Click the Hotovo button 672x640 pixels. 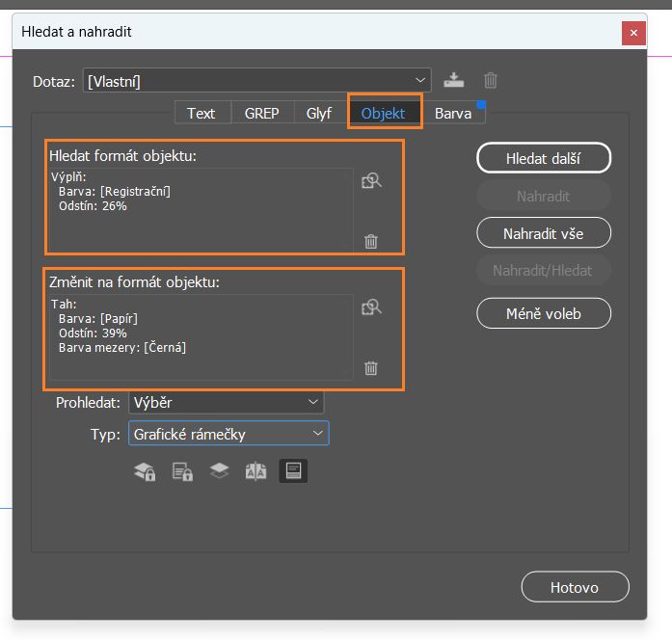tap(575, 587)
